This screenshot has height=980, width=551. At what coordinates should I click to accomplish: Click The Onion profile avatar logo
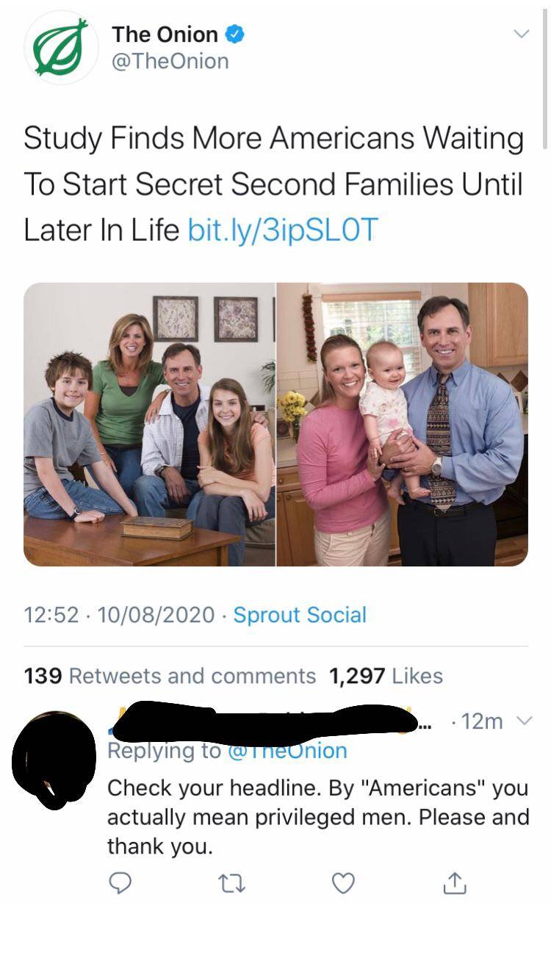pyautogui.click(x=61, y=47)
